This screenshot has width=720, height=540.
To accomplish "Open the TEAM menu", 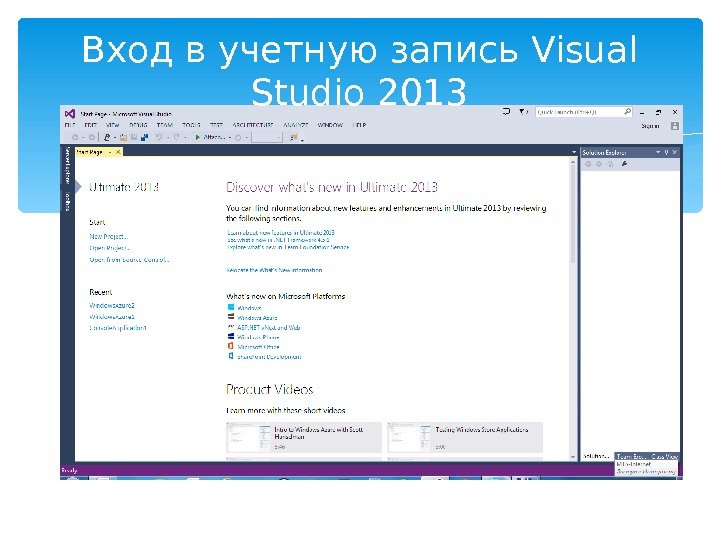I will pyautogui.click(x=165, y=125).
